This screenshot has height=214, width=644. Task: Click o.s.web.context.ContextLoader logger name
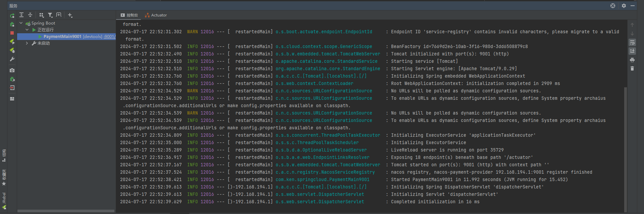tap(314, 83)
